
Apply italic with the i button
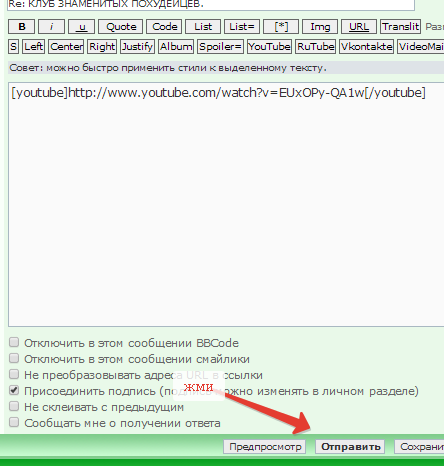51,26
